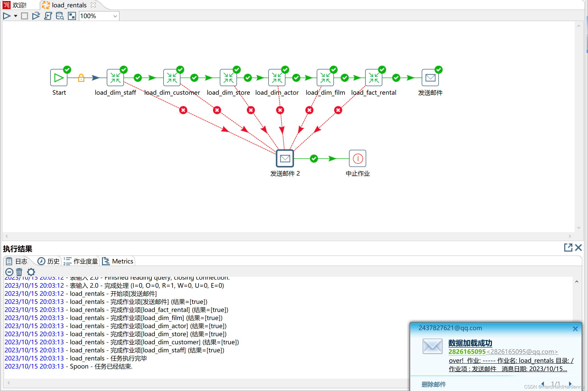Select the load_dim_store transformation entry
Viewport: 588px width, 391px height.
(228, 78)
